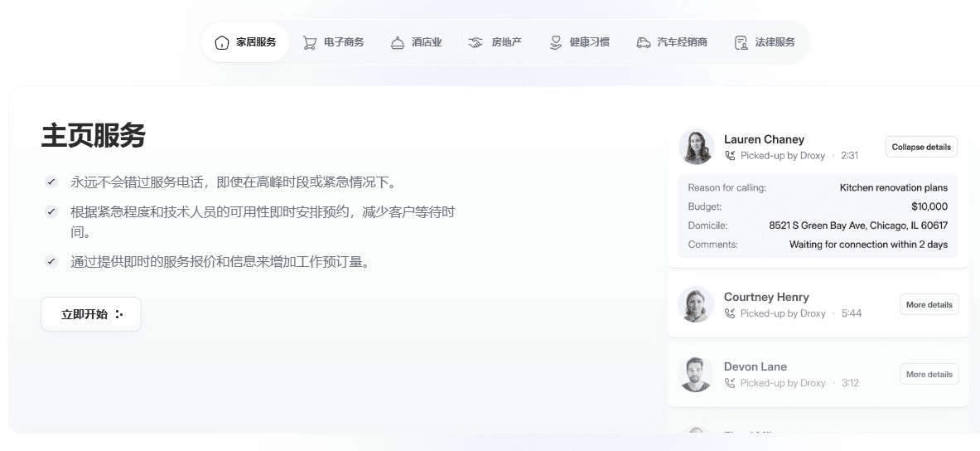Click the 2:31 call duration

(849, 156)
